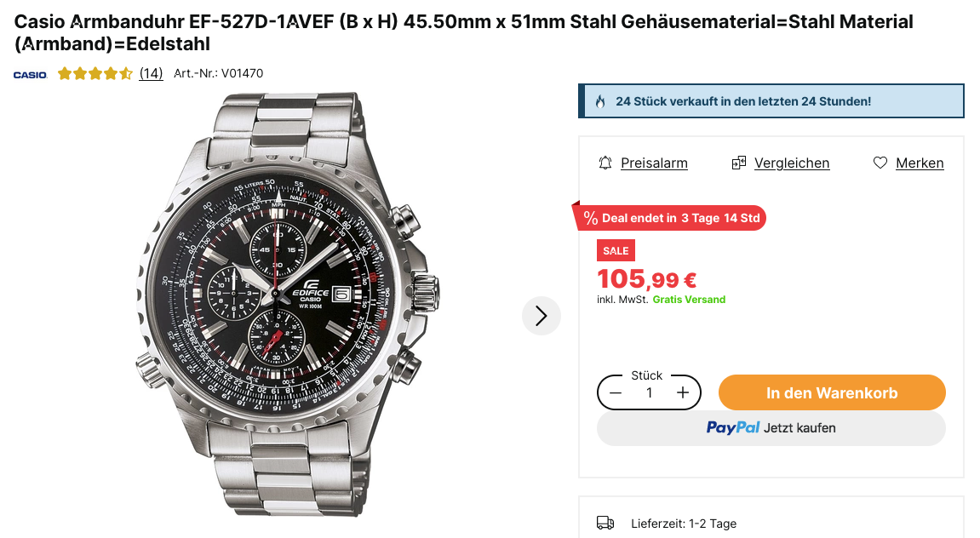Click the delivery truck icon
Image resolution: width=980 pixels, height=538 pixels.
[605, 523]
